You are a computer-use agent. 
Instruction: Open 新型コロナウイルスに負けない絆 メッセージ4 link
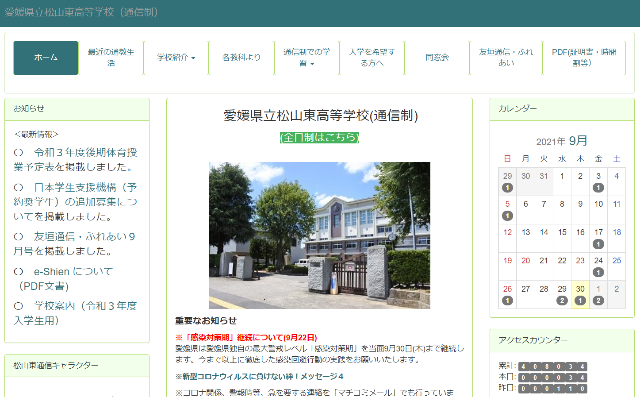pos(260,376)
